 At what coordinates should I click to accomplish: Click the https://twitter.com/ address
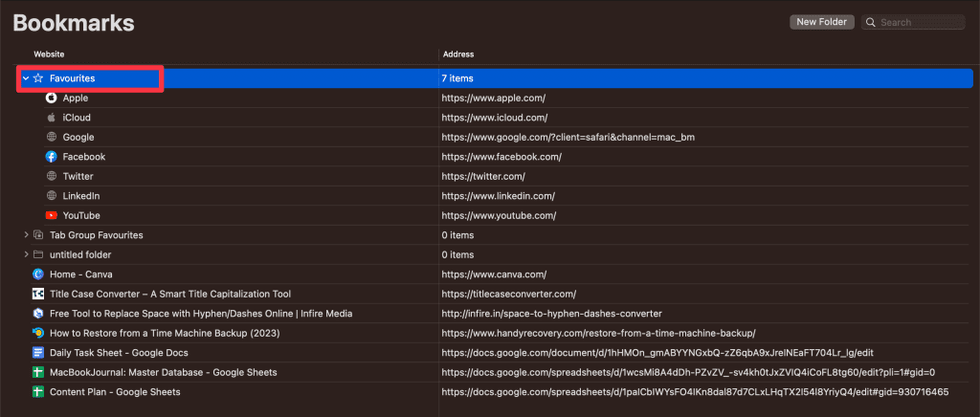click(483, 177)
